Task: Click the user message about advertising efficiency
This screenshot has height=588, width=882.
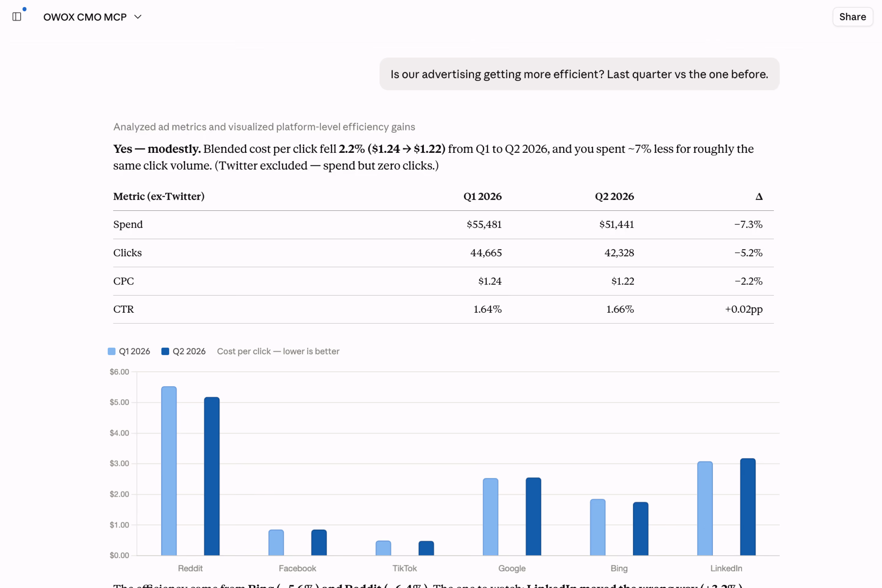Action: pyautogui.click(x=579, y=74)
